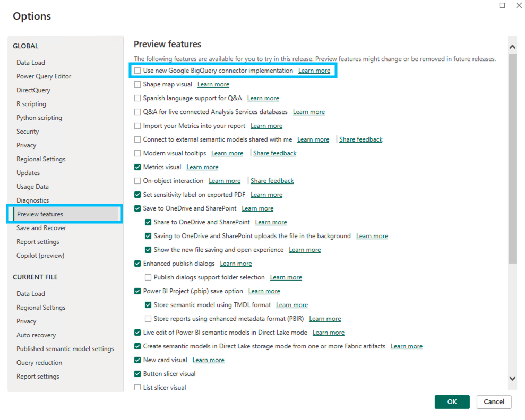This screenshot has width=525, height=420.
Task: Uncheck the Metrics visual checkbox
Action: (137, 167)
